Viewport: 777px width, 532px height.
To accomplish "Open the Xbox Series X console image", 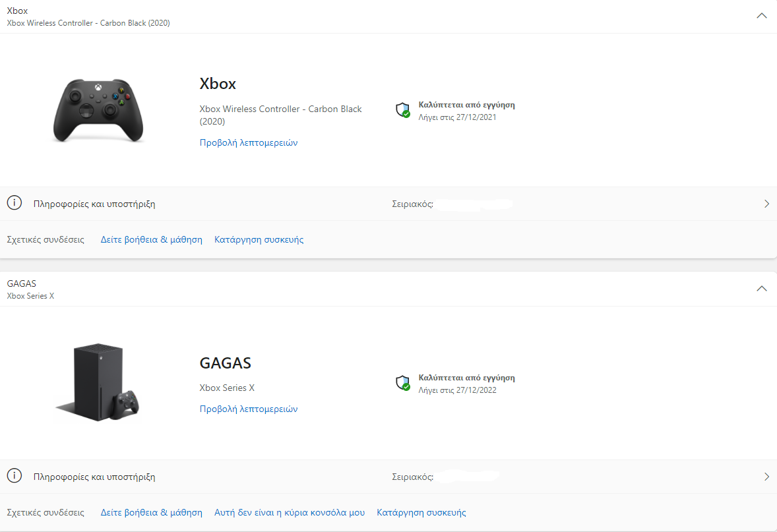I will tap(98, 382).
